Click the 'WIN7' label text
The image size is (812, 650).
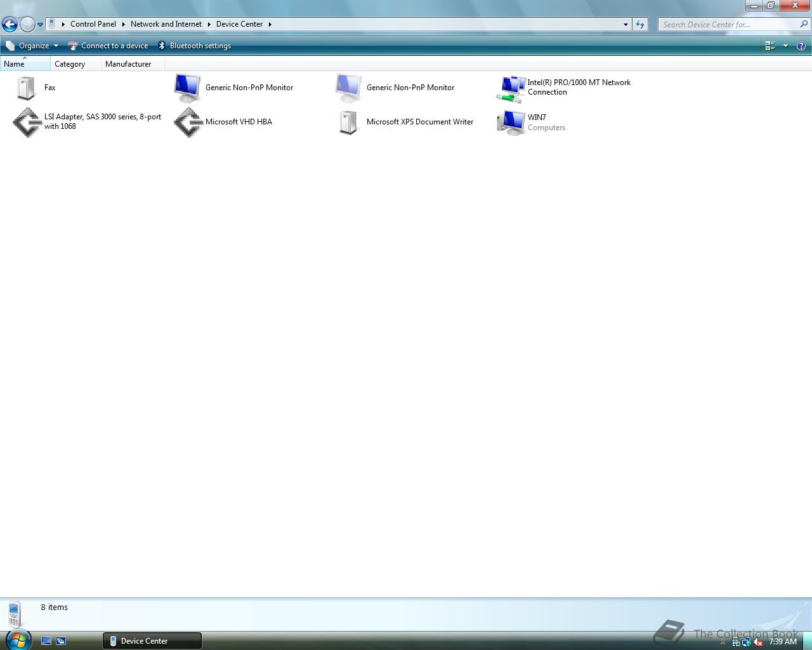click(537, 117)
